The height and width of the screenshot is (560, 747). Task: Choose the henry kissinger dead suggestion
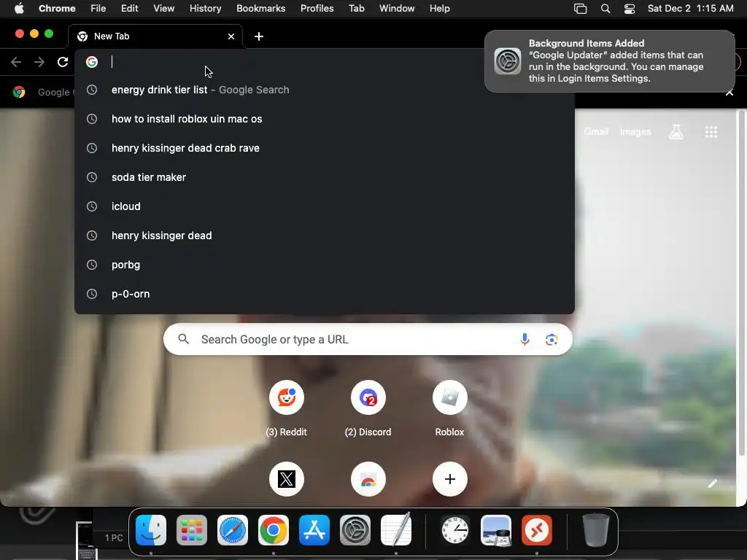[325, 236]
